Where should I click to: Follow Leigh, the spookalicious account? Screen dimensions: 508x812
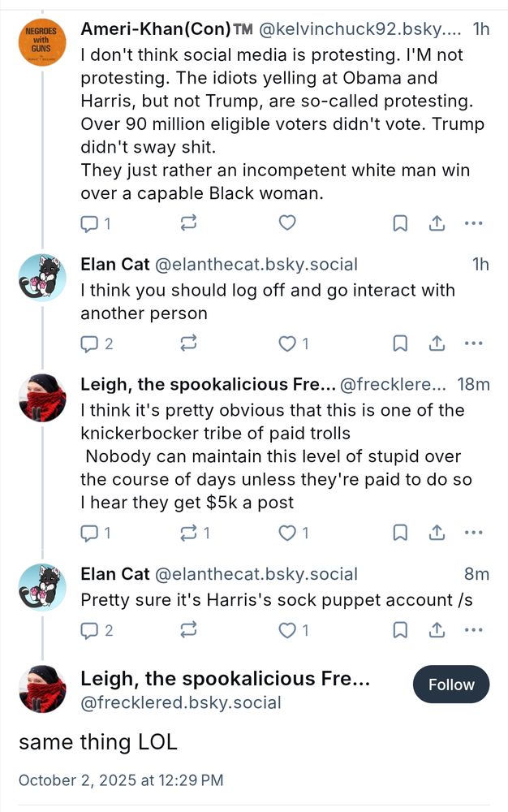tap(450, 685)
